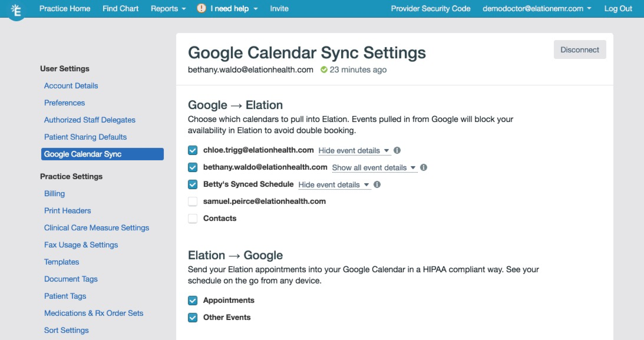Toggle the Appointments sync checkbox
Screen dimensions: 644x340
(193, 301)
